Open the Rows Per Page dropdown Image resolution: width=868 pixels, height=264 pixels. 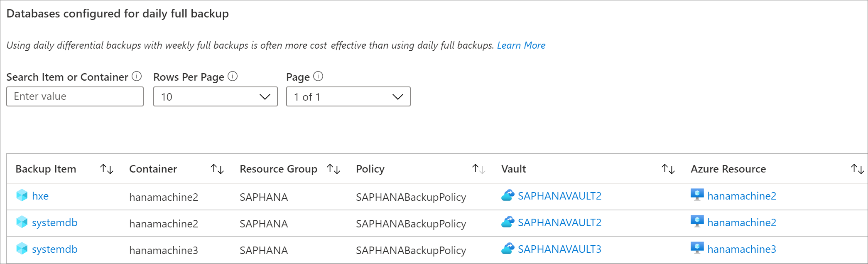215,97
